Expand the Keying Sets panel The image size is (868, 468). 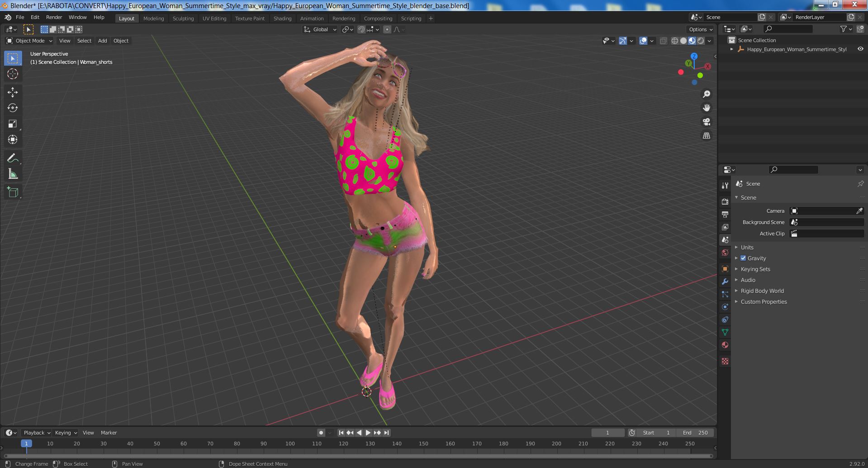point(755,269)
